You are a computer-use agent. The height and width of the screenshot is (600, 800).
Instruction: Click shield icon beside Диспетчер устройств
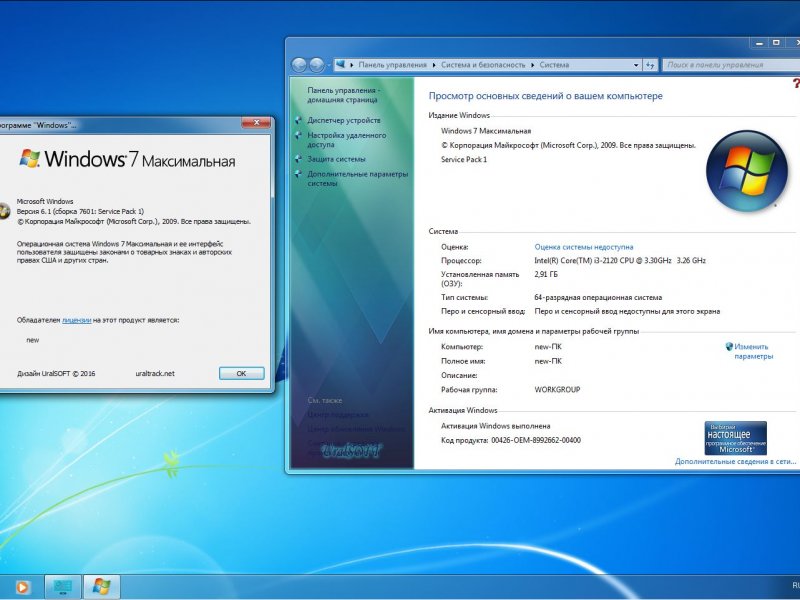click(x=298, y=120)
